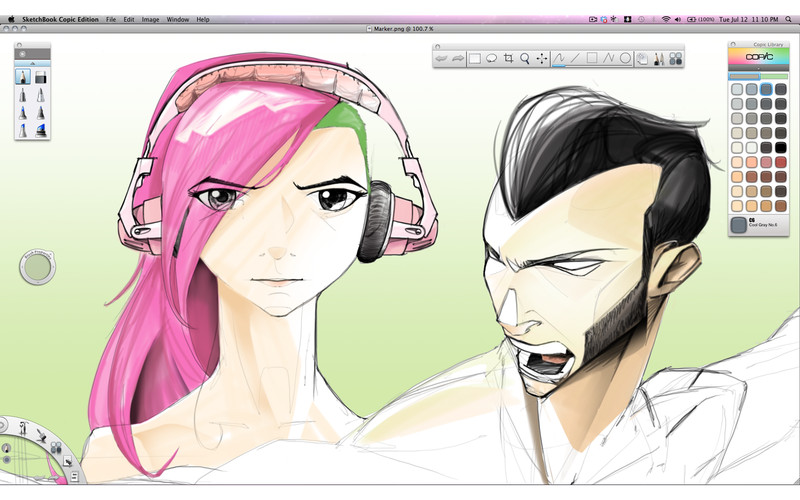Pick the black swatch in Copic Library
Image resolution: width=800 pixels, height=500 pixels.
tap(780, 147)
